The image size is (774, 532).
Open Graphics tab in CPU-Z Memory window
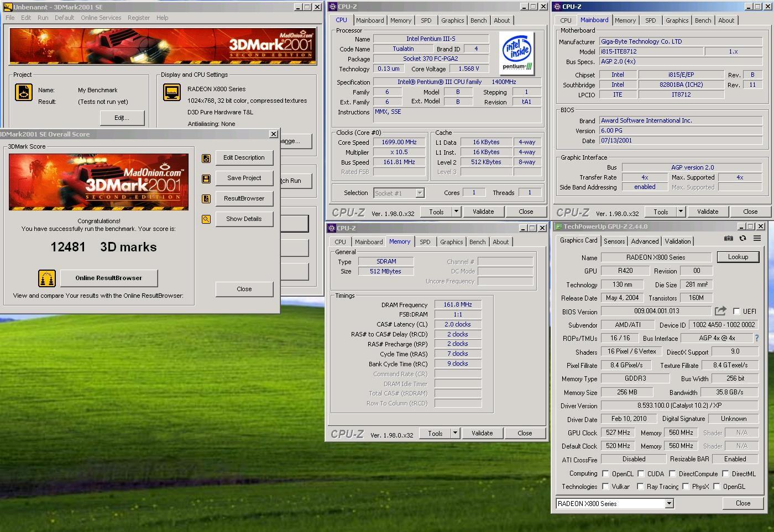coord(452,242)
